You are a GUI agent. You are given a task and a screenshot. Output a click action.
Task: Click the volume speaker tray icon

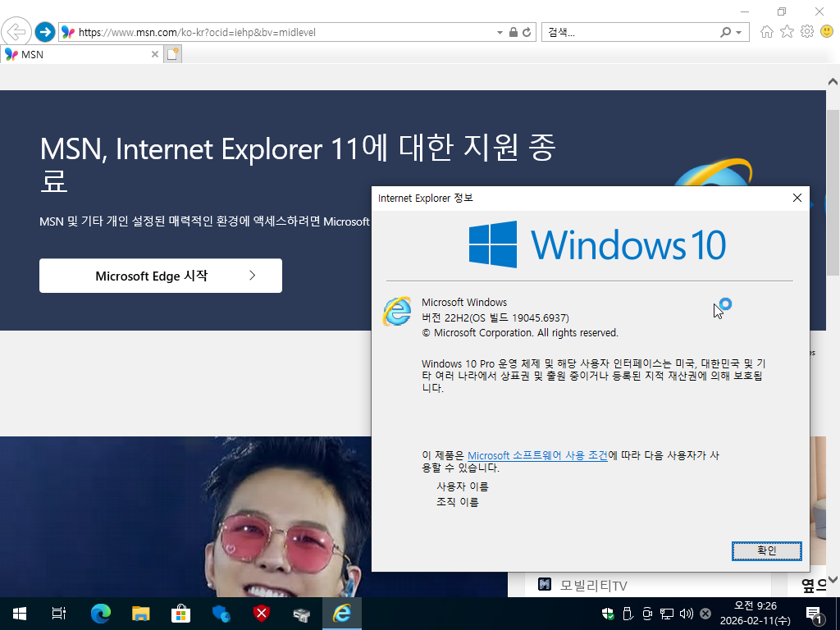click(687, 614)
